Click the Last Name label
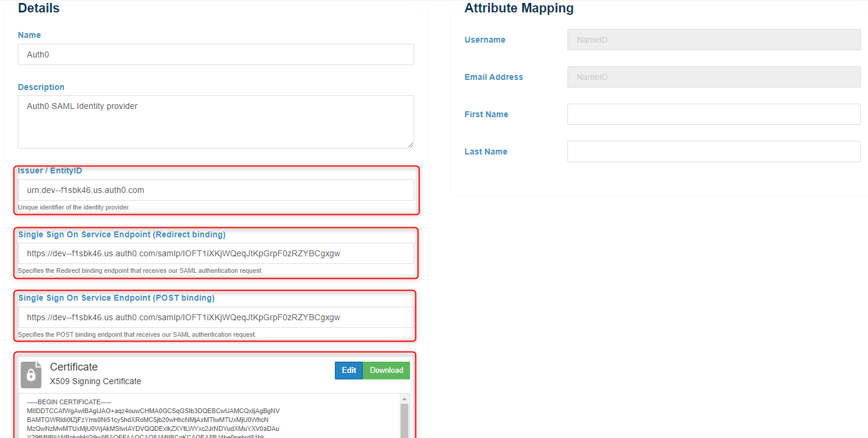The image size is (868, 438). tap(485, 152)
